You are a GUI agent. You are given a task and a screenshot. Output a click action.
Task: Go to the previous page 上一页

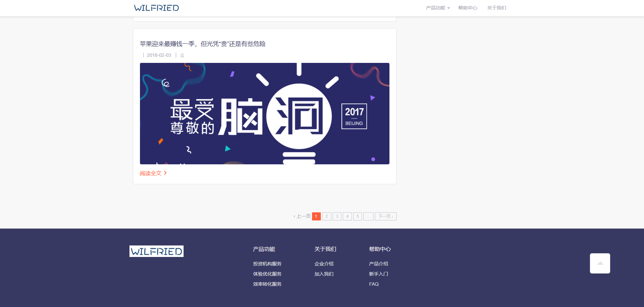point(302,216)
